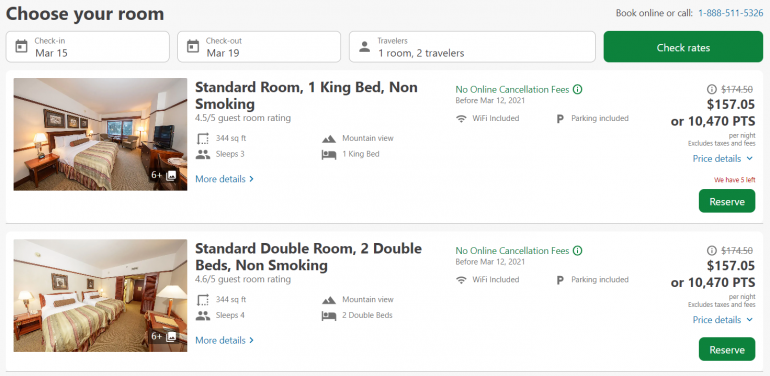Click the Travelers person icon
This screenshot has height=376, width=770.
[364, 47]
